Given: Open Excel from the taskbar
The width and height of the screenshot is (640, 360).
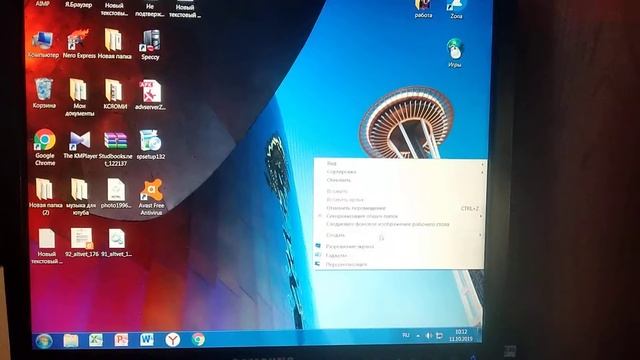Looking at the screenshot, I should [96, 340].
